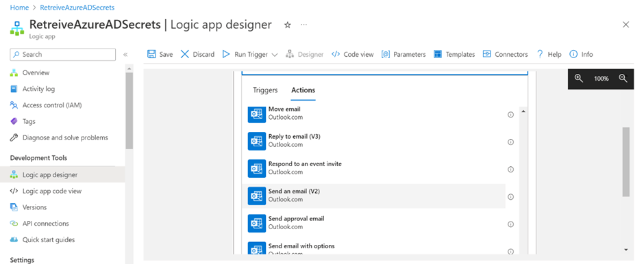The width and height of the screenshot is (644, 264).
Task: Zoom in with magnifier plus icon
Action: (x=579, y=78)
